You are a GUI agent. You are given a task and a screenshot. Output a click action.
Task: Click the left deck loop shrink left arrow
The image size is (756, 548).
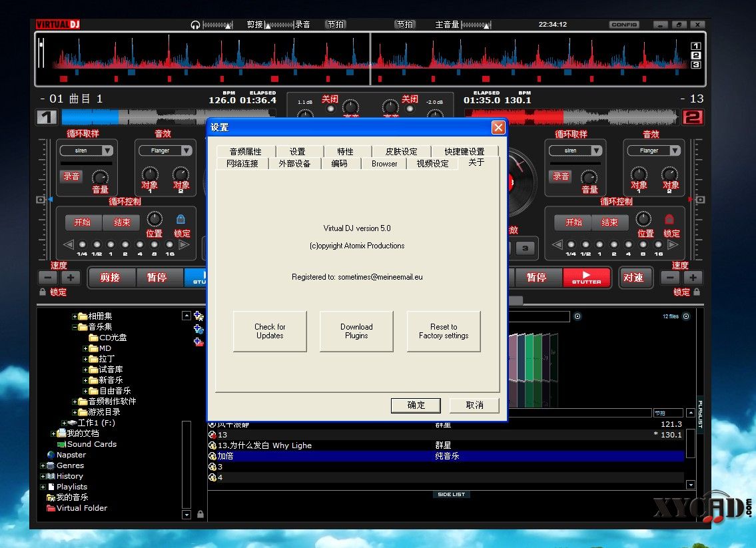pyautogui.click(x=69, y=244)
